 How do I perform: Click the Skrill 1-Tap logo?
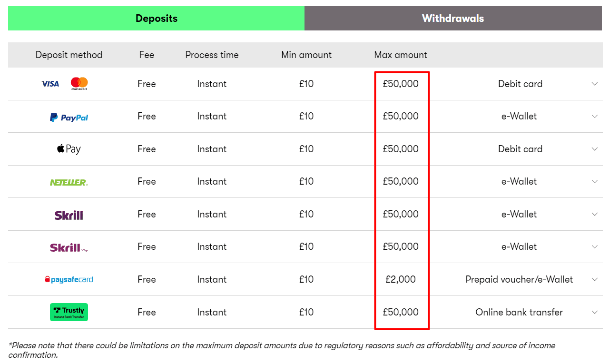pyautogui.click(x=69, y=247)
